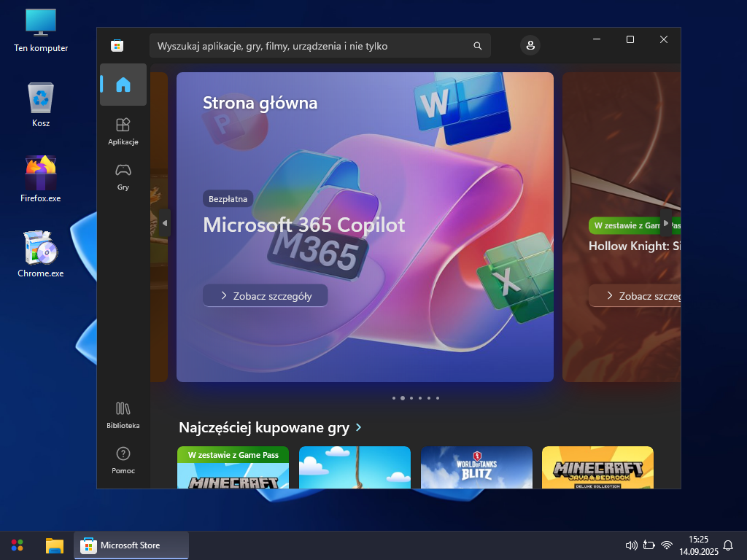The width and height of the screenshot is (747, 560).
Task: Open the Home page sidebar icon
Action: tap(123, 85)
